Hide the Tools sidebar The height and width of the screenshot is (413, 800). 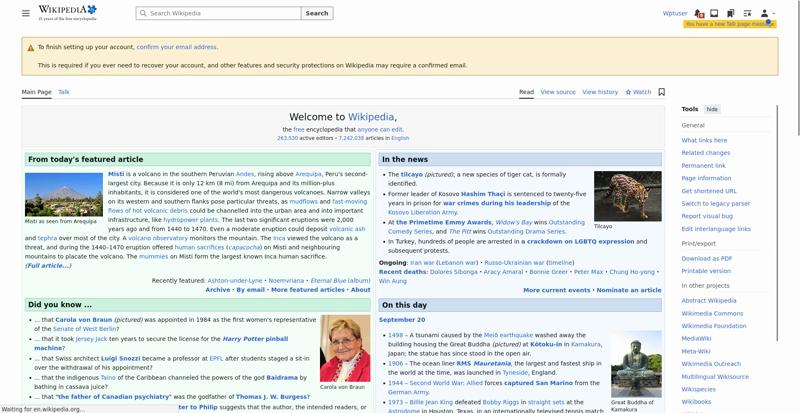pyautogui.click(x=712, y=109)
